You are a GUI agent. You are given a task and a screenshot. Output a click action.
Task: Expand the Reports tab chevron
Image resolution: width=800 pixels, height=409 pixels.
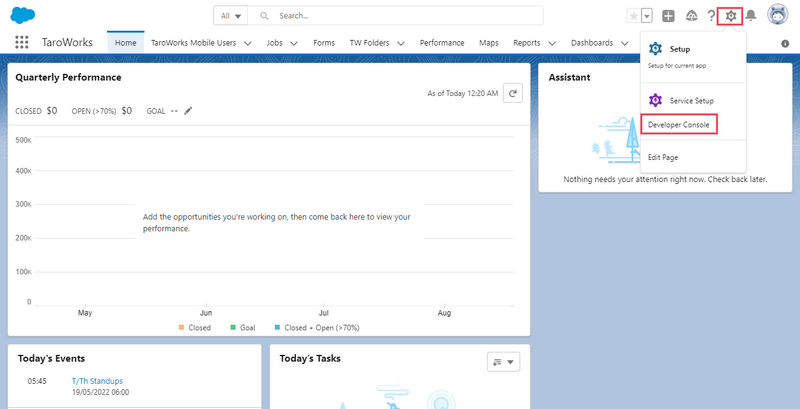550,44
